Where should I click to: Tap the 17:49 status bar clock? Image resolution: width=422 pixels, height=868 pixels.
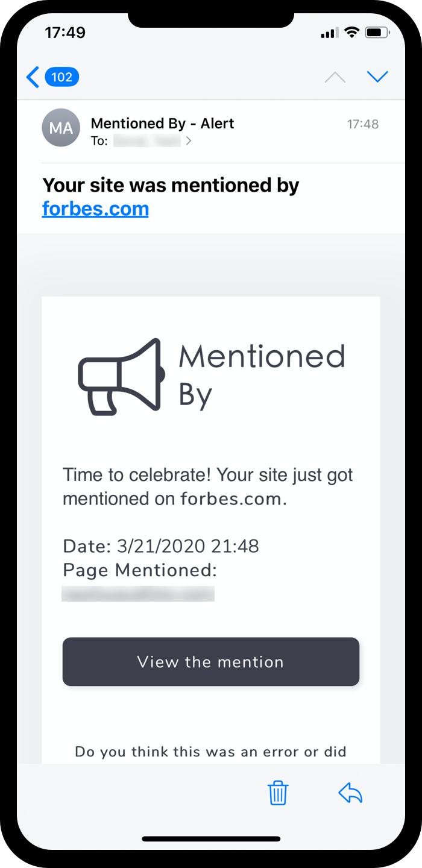(65, 33)
